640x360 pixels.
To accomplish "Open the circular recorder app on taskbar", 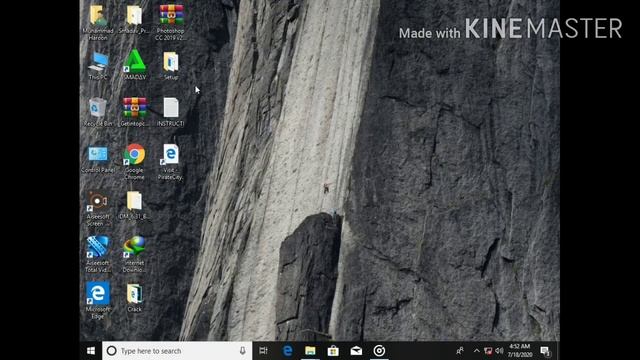I will click(379, 351).
